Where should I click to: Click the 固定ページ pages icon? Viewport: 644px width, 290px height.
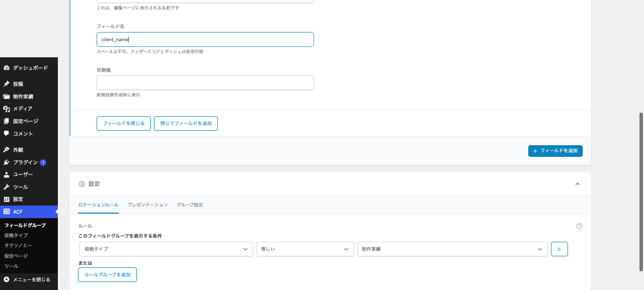[x=7, y=121]
